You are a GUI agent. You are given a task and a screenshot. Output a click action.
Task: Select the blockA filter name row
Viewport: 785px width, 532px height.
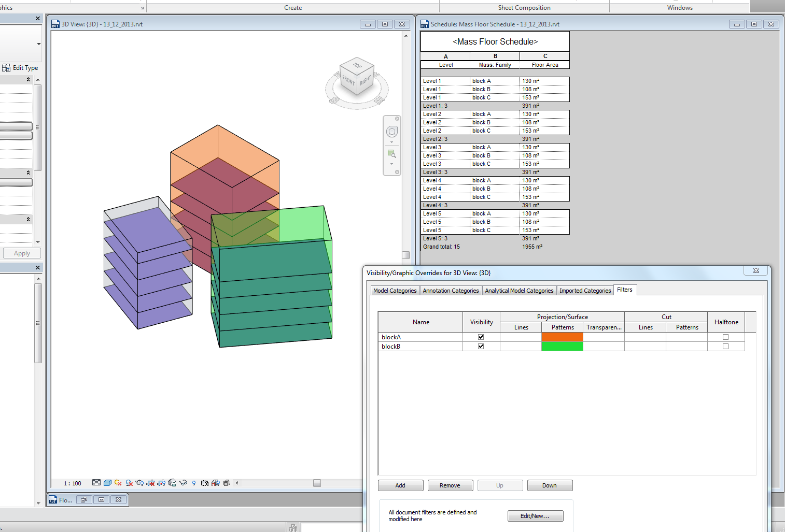420,337
